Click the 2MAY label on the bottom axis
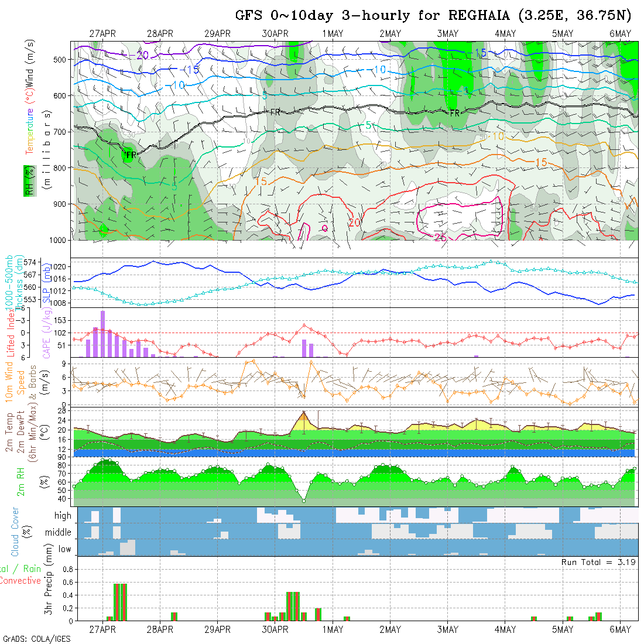This screenshot has width=644, height=644. [390, 629]
